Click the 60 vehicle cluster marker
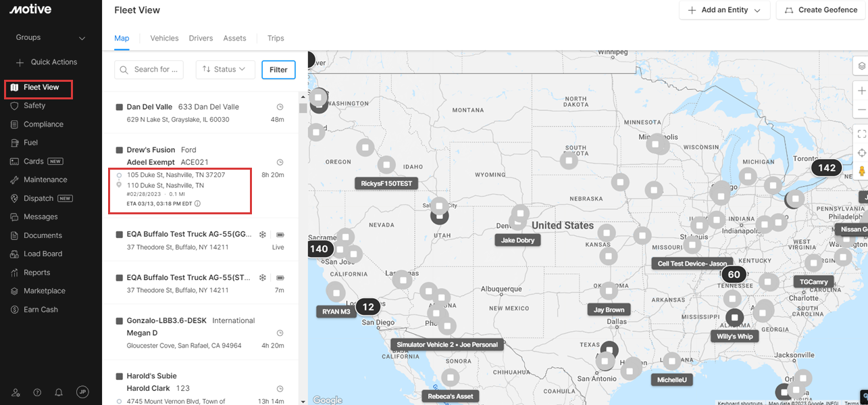 point(734,275)
